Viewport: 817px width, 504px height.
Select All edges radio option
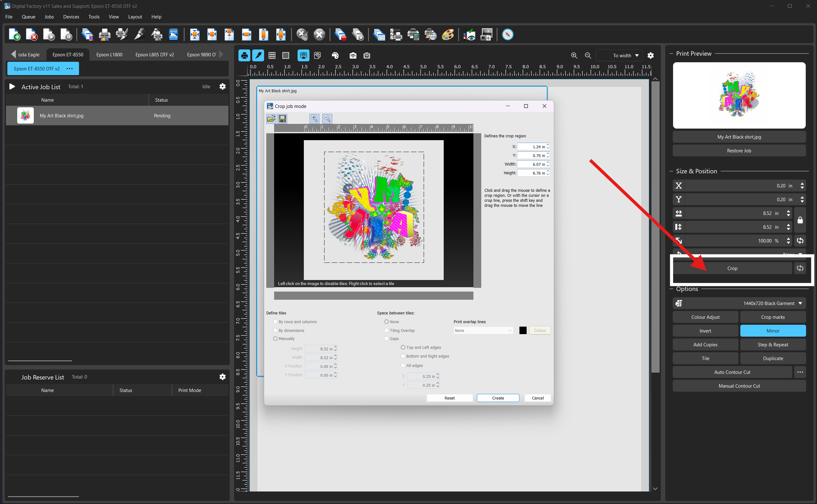403,366
